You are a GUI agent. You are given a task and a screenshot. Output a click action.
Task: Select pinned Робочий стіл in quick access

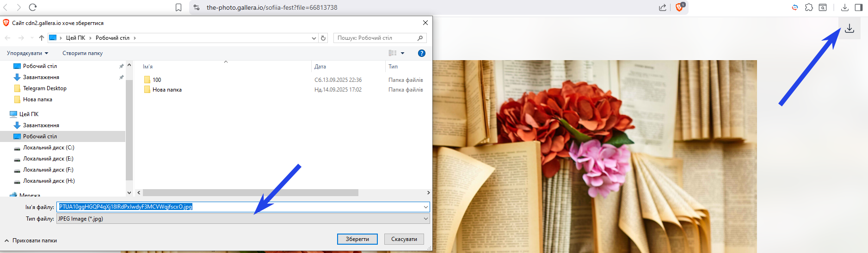tap(40, 66)
